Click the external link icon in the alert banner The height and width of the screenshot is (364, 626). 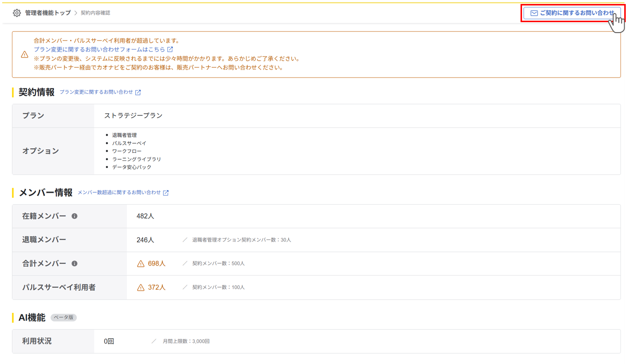[170, 49]
